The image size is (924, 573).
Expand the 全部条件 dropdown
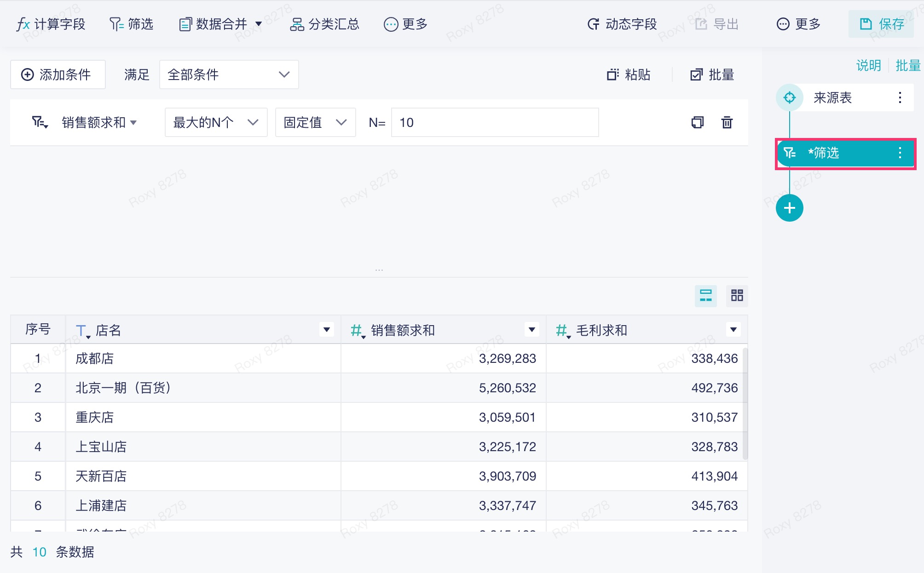point(229,74)
